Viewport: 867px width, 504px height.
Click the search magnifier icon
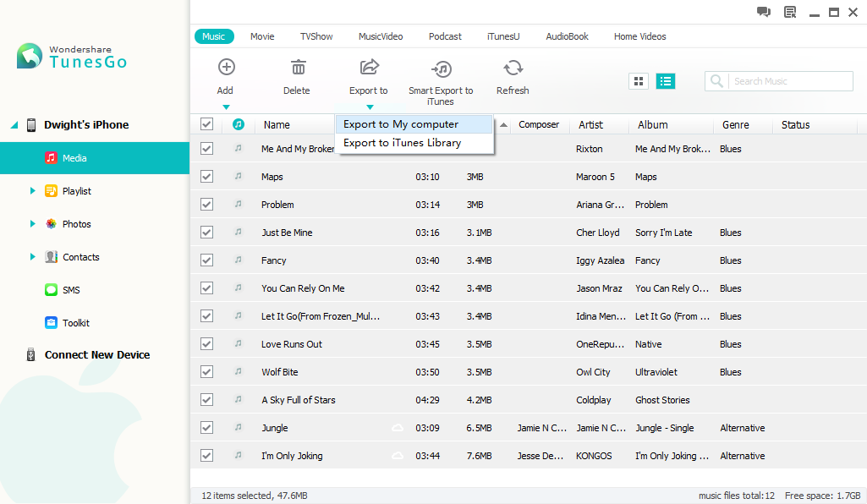716,81
